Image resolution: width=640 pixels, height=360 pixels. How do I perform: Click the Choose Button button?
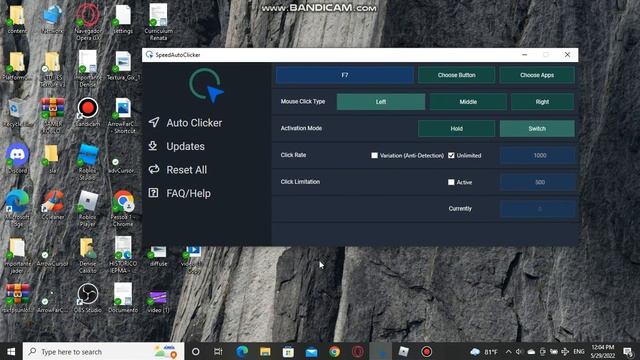pyautogui.click(x=456, y=75)
